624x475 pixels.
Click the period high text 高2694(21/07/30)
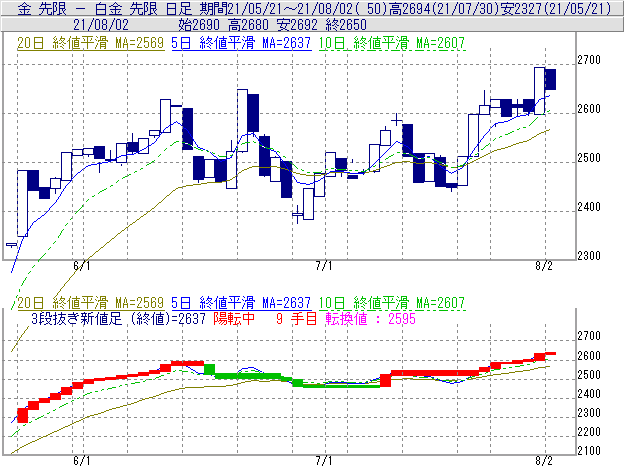click(444, 8)
